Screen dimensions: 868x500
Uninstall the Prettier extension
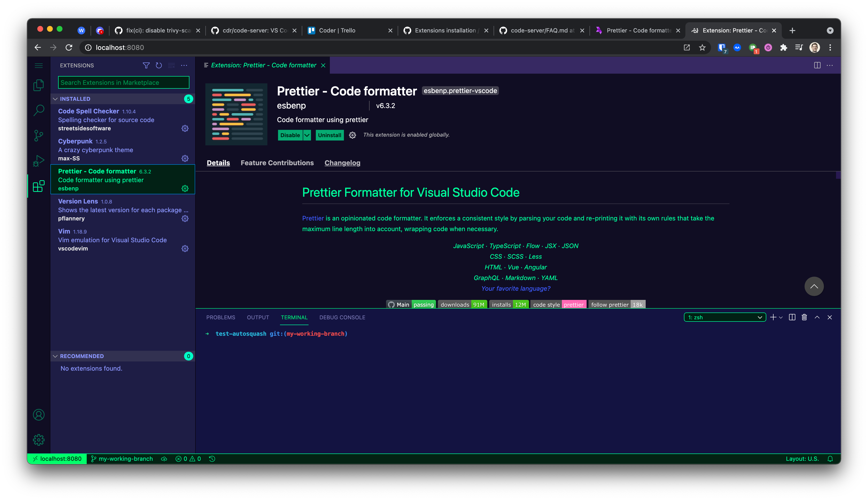329,135
